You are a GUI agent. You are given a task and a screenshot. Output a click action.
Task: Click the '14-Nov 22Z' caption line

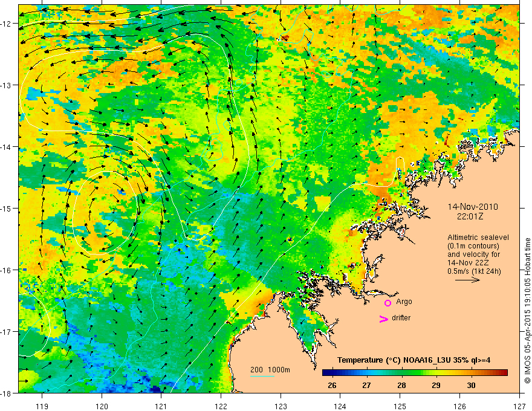[467, 263]
